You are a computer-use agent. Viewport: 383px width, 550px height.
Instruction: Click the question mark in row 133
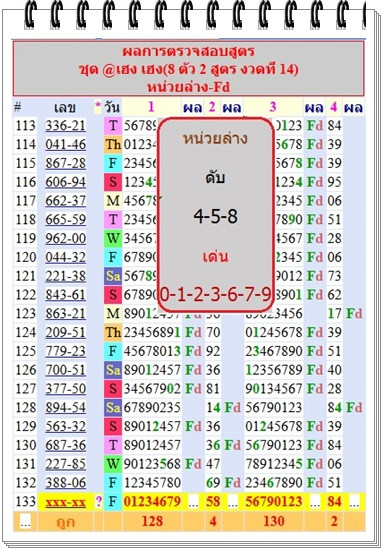pyautogui.click(x=98, y=502)
